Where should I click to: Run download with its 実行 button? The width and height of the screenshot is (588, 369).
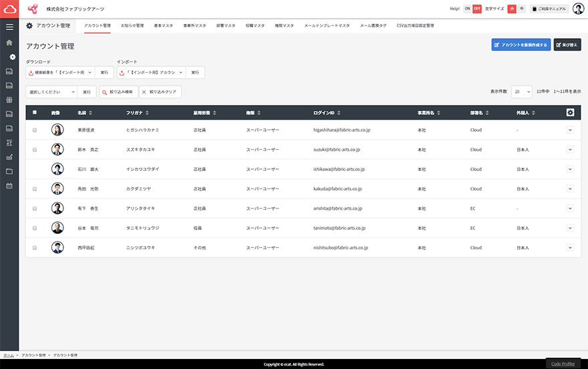pyautogui.click(x=104, y=72)
